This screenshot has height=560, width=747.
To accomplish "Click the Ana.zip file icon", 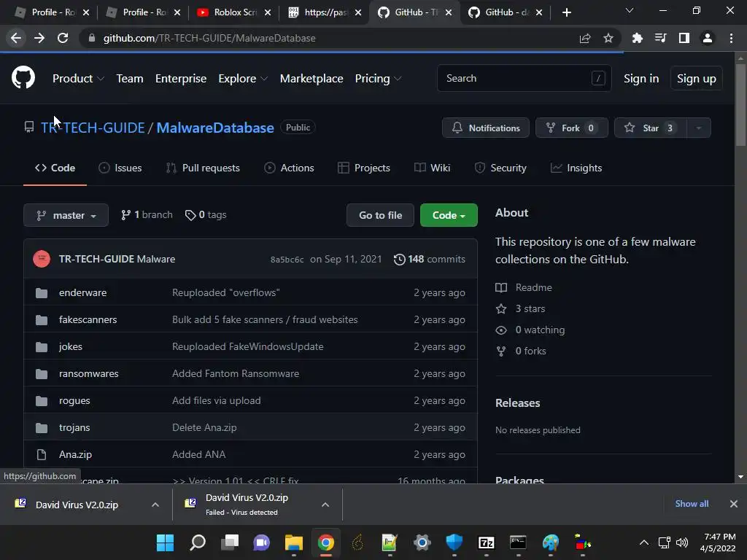I will [x=42, y=455].
